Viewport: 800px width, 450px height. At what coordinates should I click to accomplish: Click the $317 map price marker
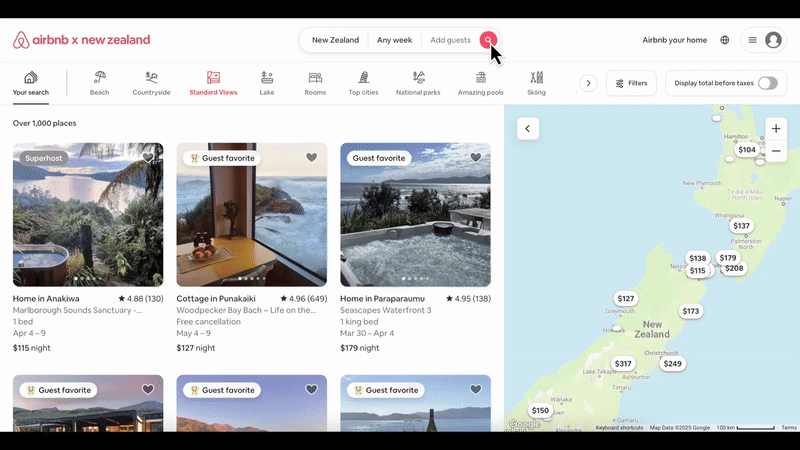(623, 364)
